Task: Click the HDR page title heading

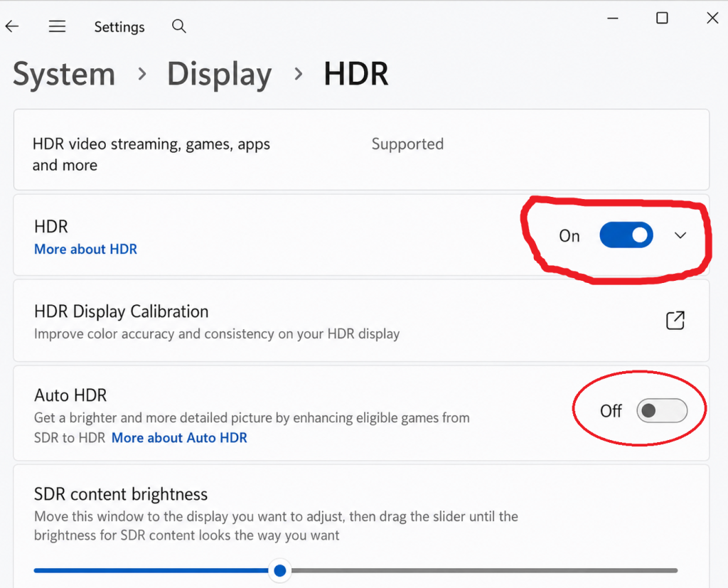Action: click(356, 75)
